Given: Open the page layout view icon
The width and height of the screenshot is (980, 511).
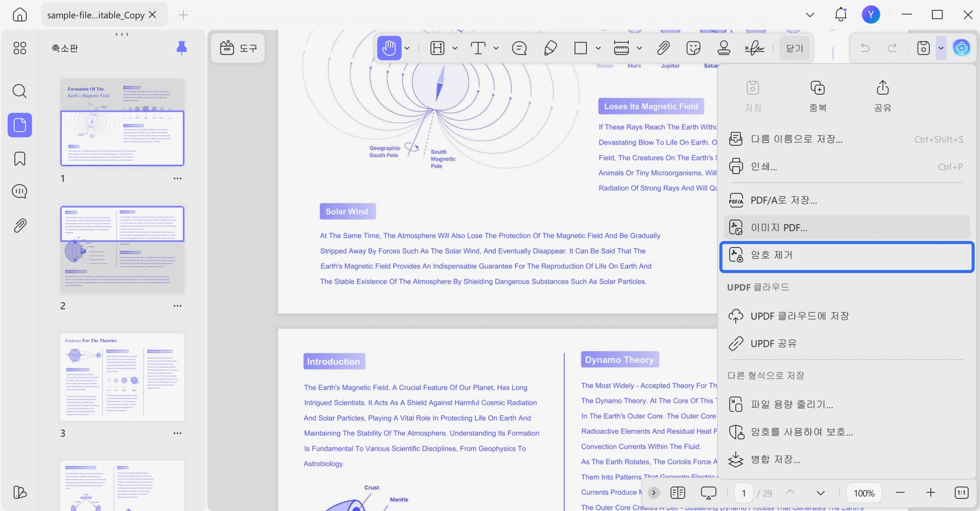Looking at the screenshot, I should pyautogui.click(x=678, y=493).
